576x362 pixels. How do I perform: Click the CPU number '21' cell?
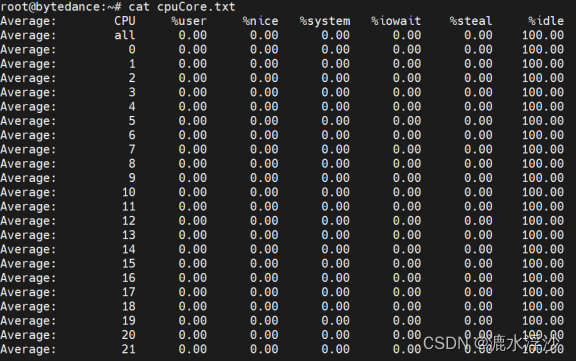click(129, 349)
